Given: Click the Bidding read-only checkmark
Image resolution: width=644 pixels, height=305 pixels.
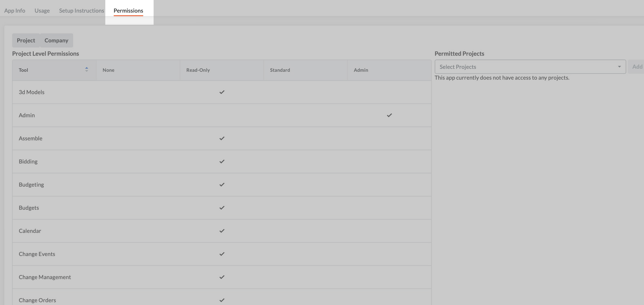Looking at the screenshot, I should pyautogui.click(x=222, y=162).
